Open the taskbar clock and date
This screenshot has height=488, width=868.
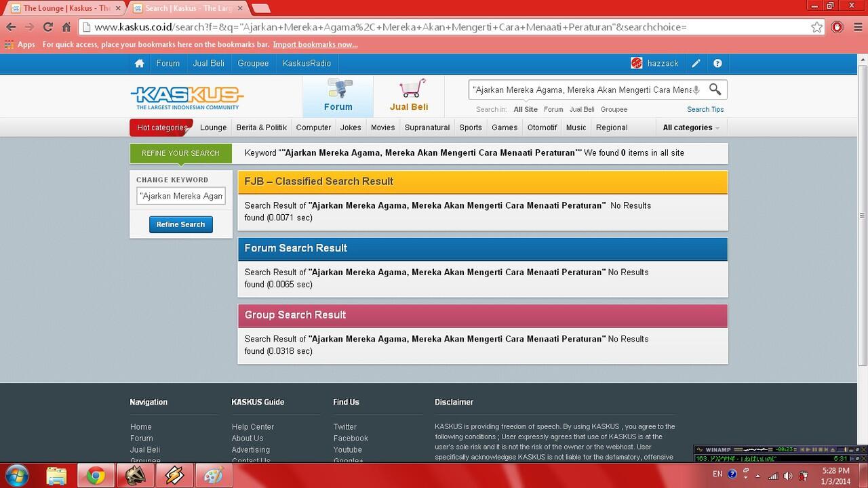835,476
